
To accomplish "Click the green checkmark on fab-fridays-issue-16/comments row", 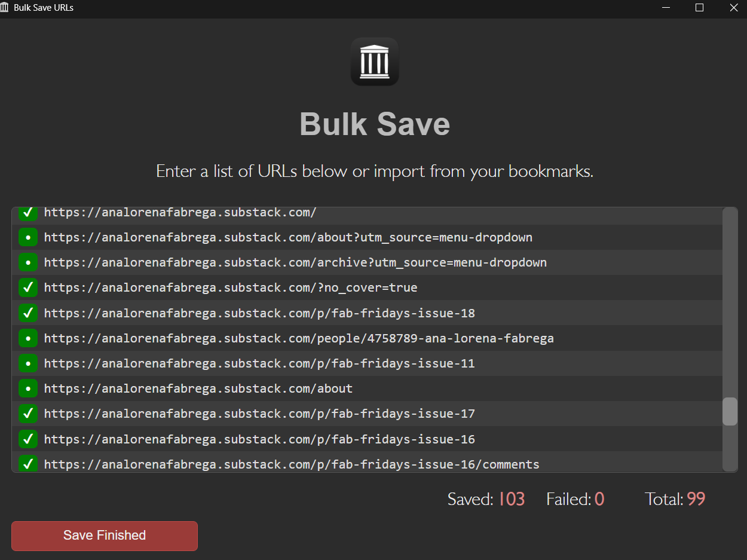I will click(27, 463).
